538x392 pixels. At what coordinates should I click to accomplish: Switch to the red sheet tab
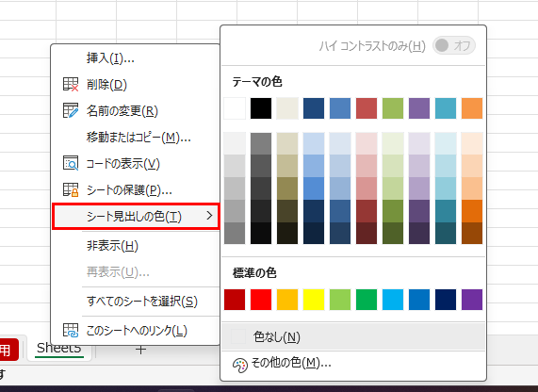8,350
